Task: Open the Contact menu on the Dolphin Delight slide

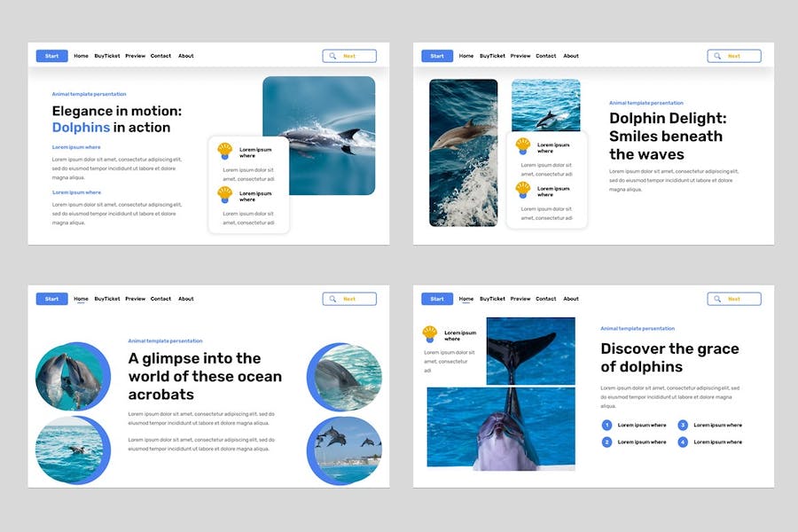Action: (546, 56)
